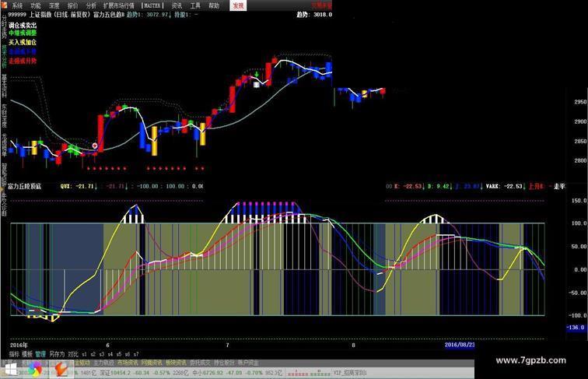Open the 工具 menu
588x379 pixels.
(195, 5)
